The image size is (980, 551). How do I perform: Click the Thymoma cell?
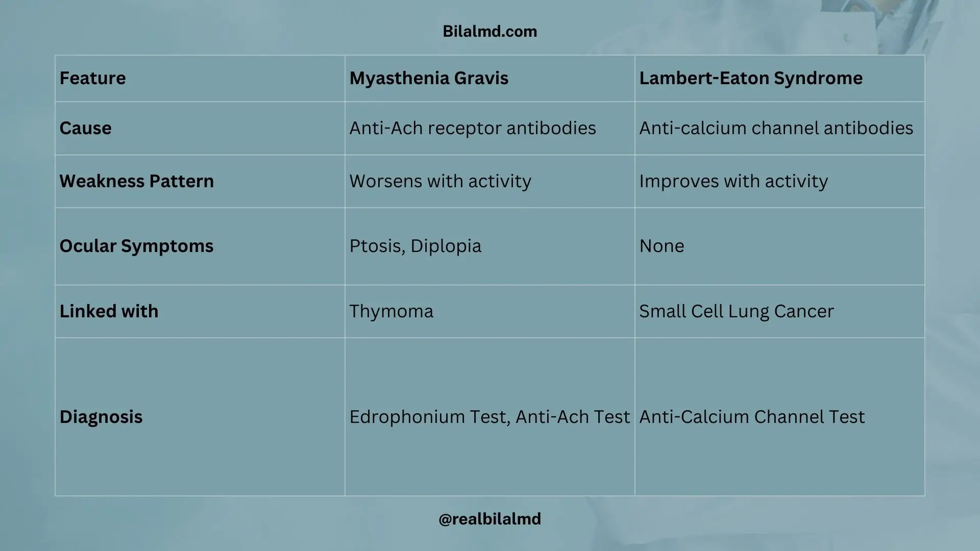click(391, 311)
